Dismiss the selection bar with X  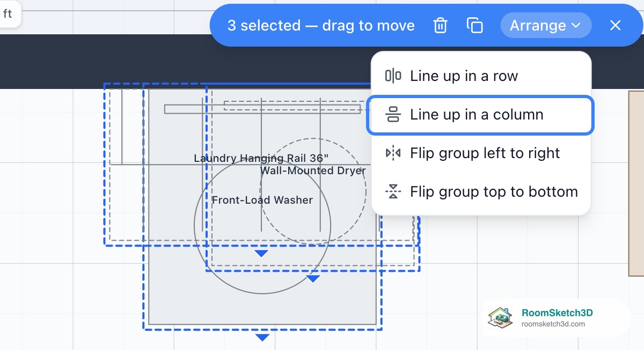point(616,25)
